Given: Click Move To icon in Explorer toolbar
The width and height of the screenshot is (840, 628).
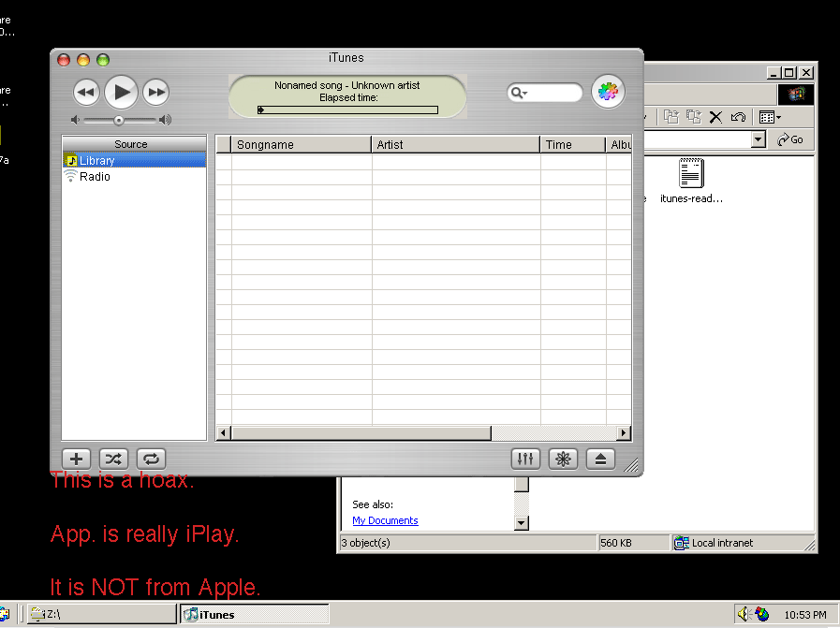Looking at the screenshot, I should point(671,117).
